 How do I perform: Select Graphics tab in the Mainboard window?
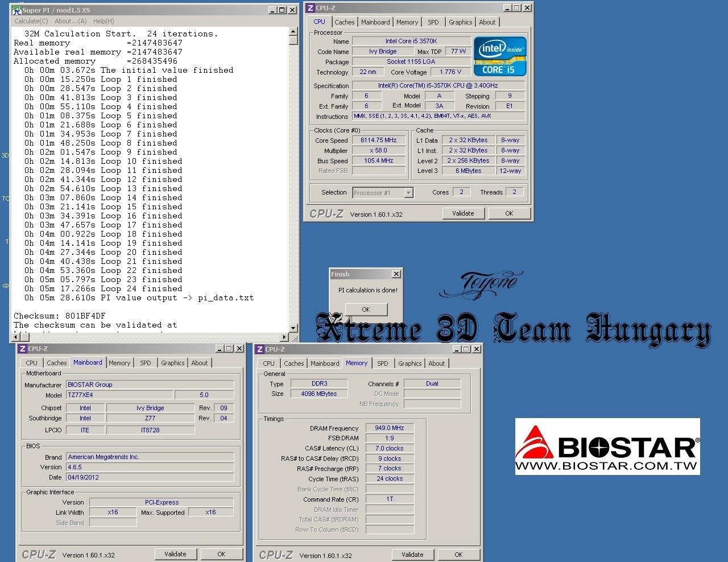(x=172, y=363)
